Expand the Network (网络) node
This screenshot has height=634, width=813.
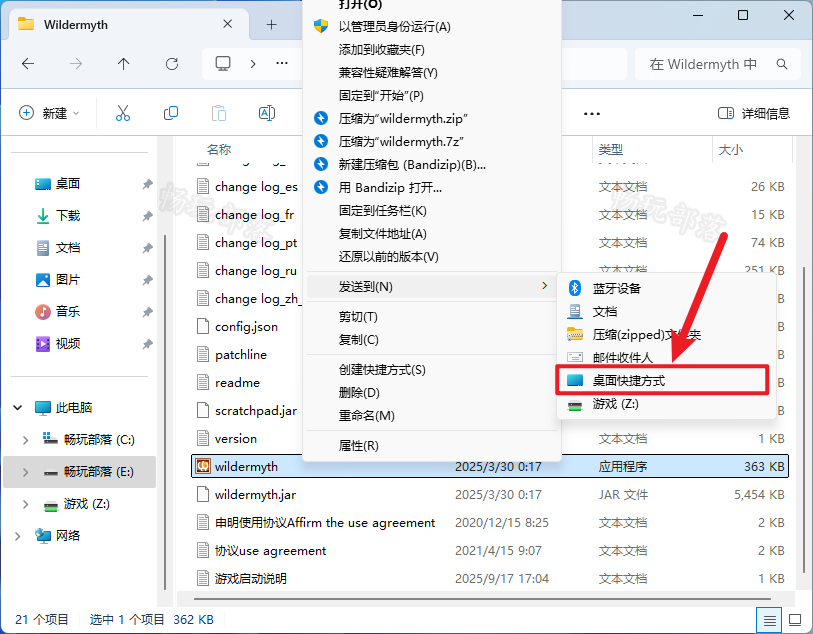(x=18, y=536)
